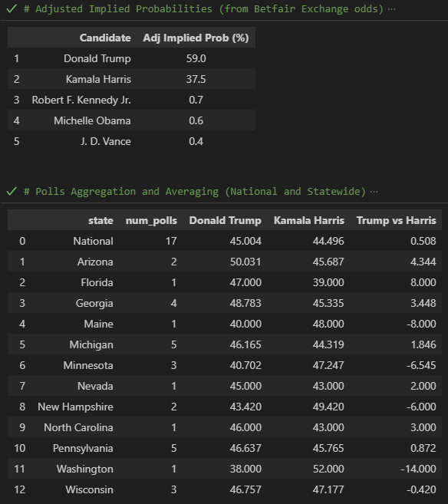Select the Donald Trump row in probabilities table
The image size is (448, 504).
point(131,58)
